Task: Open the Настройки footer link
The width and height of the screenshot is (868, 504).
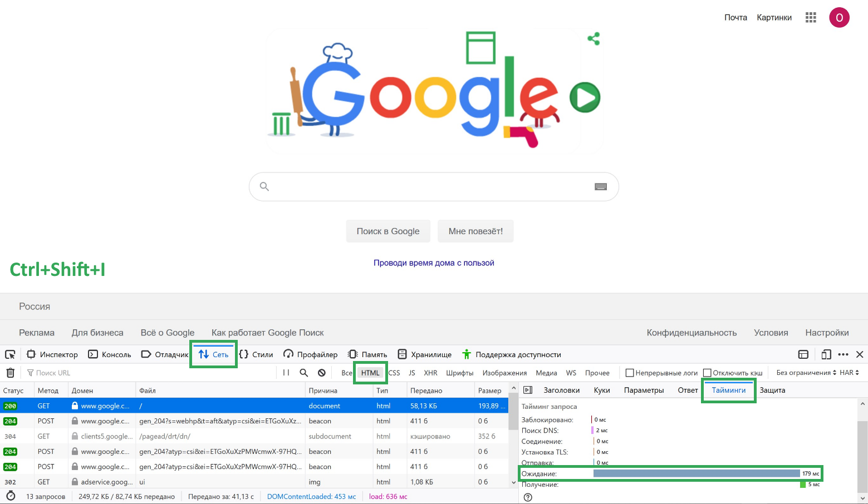Action: pyautogui.click(x=827, y=333)
